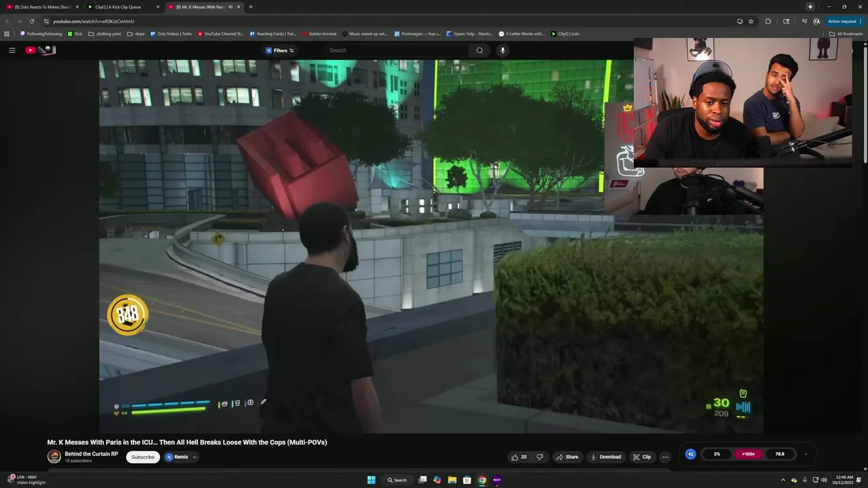Image resolution: width=868 pixels, height=488 pixels.
Task: Open Filters options near search
Action: [279, 50]
